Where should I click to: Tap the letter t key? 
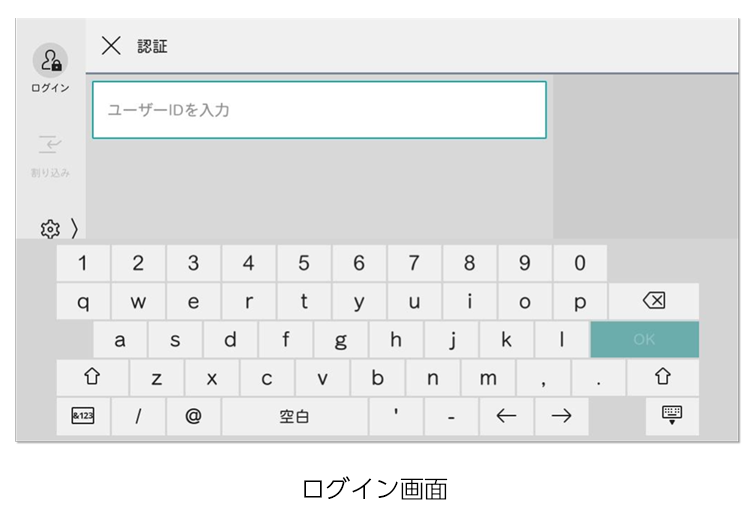click(x=304, y=301)
